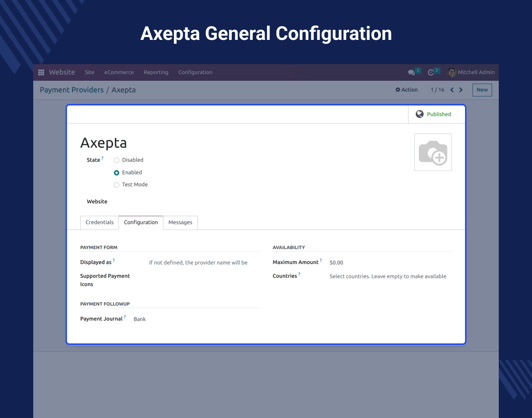Click Mitchell Admin user name
Image resolution: width=532 pixels, height=418 pixels.
[x=476, y=72]
